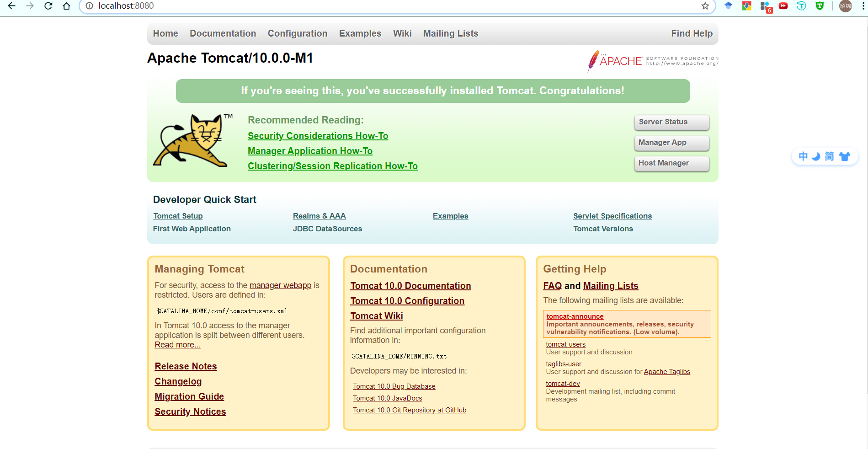Screen dimensions: 868x449
Task: Open the red fast-forward extension icon
Action: coord(783,6)
